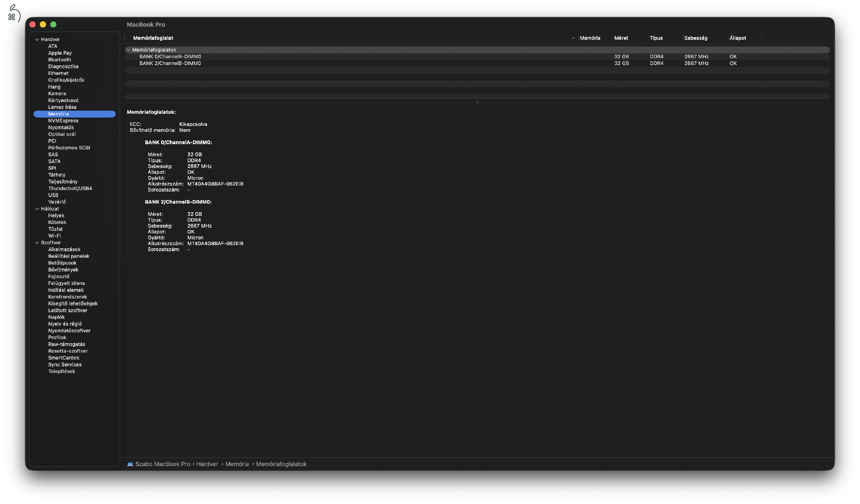The height and width of the screenshot is (504, 860).
Task: Click the watermark logo in top-left corner
Action: coord(14,13)
